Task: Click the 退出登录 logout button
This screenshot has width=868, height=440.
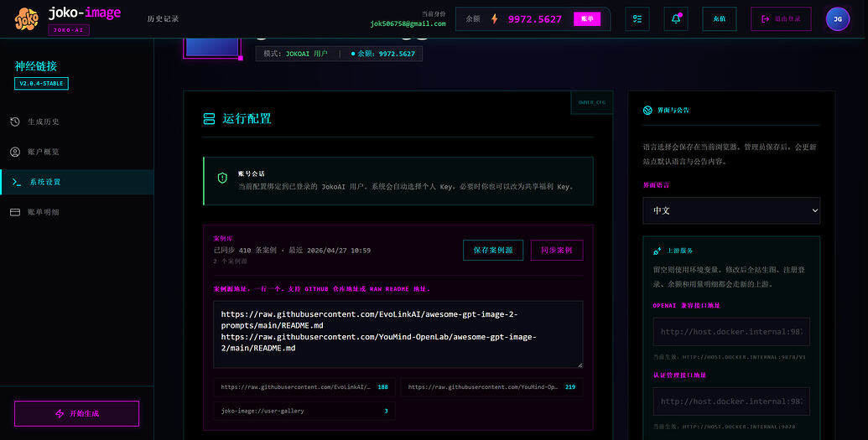Action: (781, 18)
